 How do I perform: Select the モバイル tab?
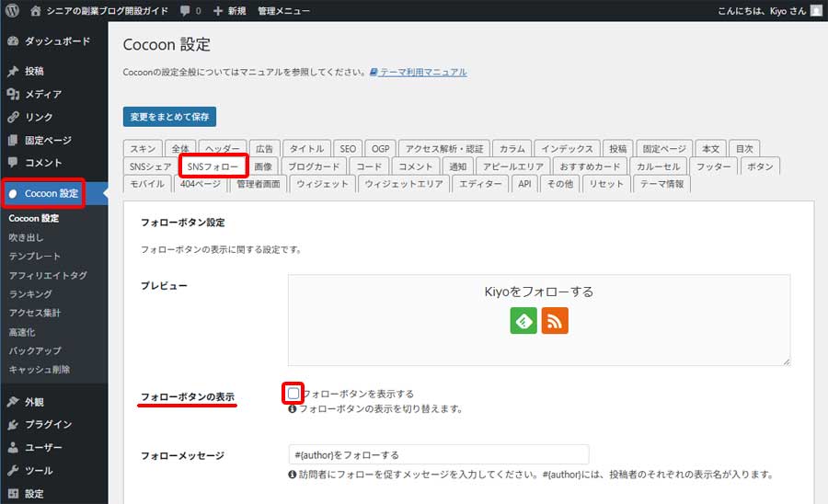click(x=147, y=184)
